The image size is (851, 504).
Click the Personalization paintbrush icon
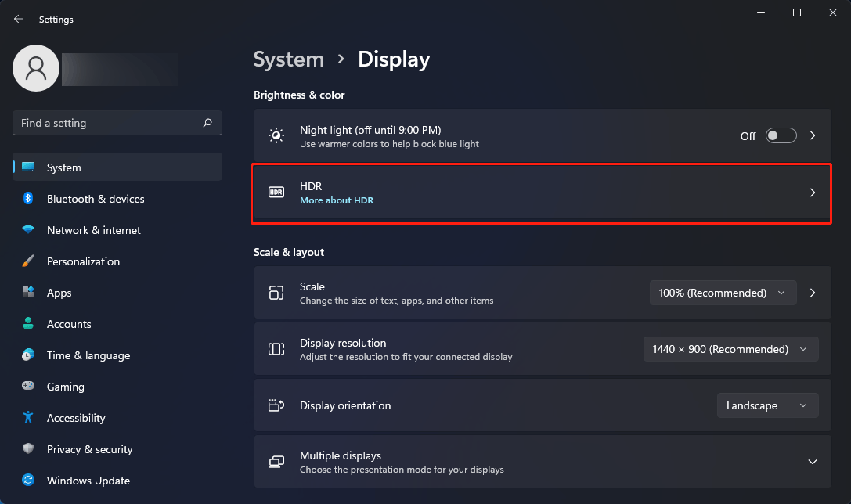(x=27, y=261)
